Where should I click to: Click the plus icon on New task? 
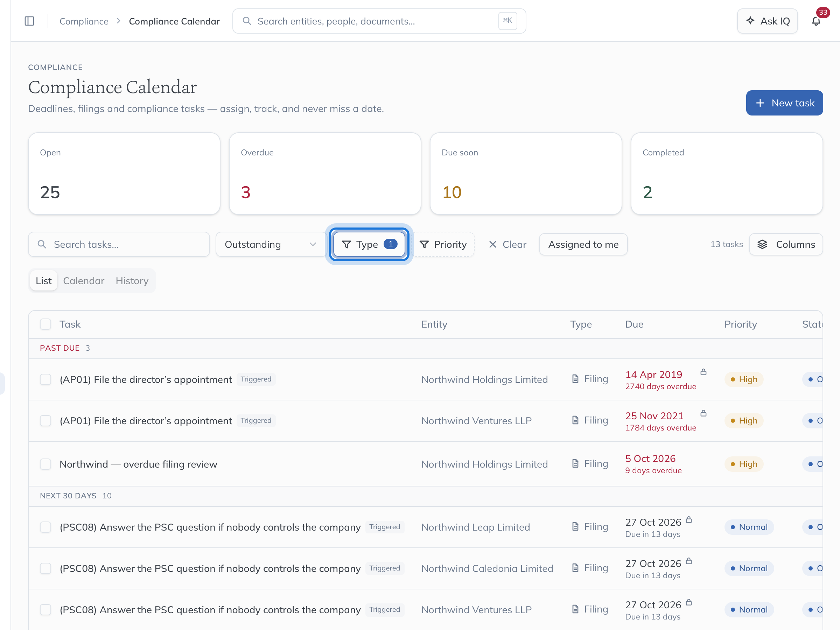click(760, 103)
